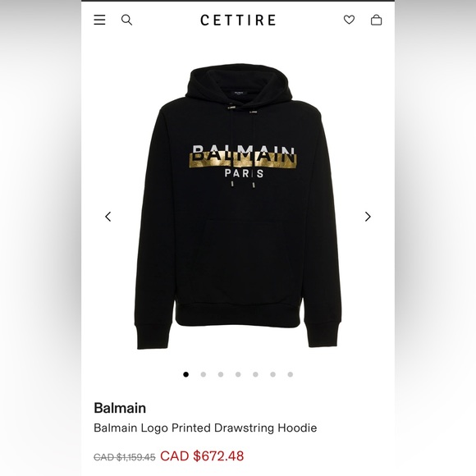Screen dimensions: 476x476
Task: Click the original price CAD $1,159.45
Action: [125, 457]
